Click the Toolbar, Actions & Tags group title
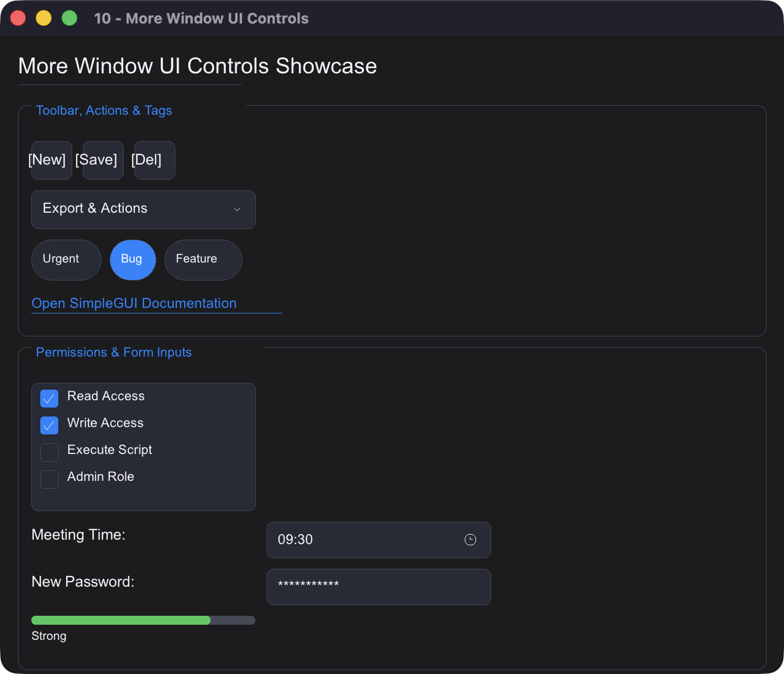 [x=104, y=110]
